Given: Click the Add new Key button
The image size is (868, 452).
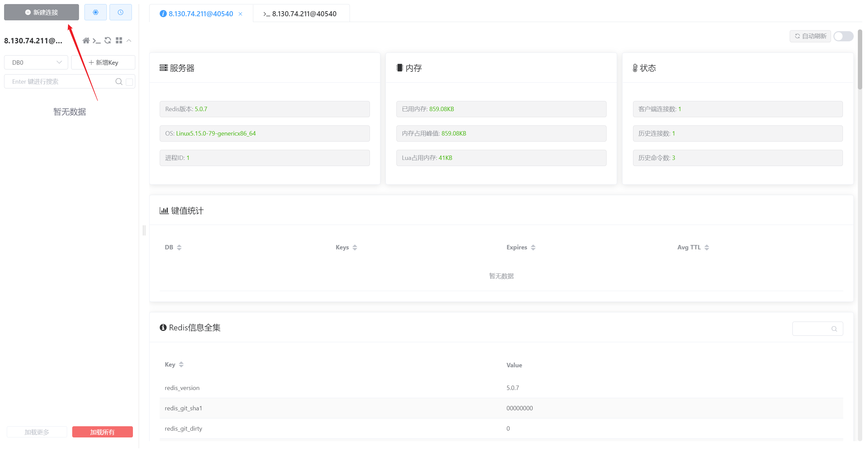Looking at the screenshot, I should click(x=103, y=63).
